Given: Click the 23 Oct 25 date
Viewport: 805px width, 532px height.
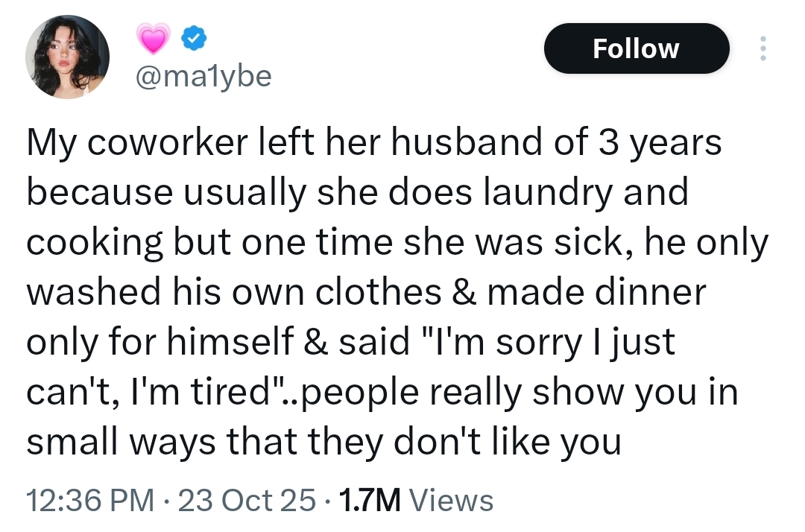Looking at the screenshot, I should point(247,500).
